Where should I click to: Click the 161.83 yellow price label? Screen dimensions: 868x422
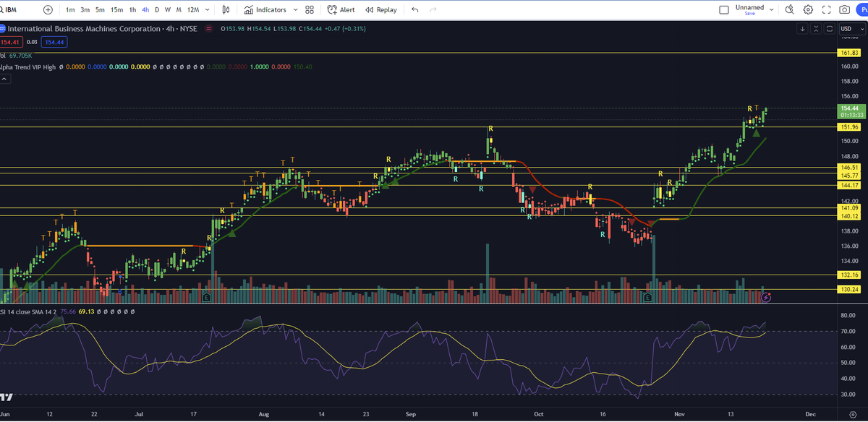[x=848, y=53]
